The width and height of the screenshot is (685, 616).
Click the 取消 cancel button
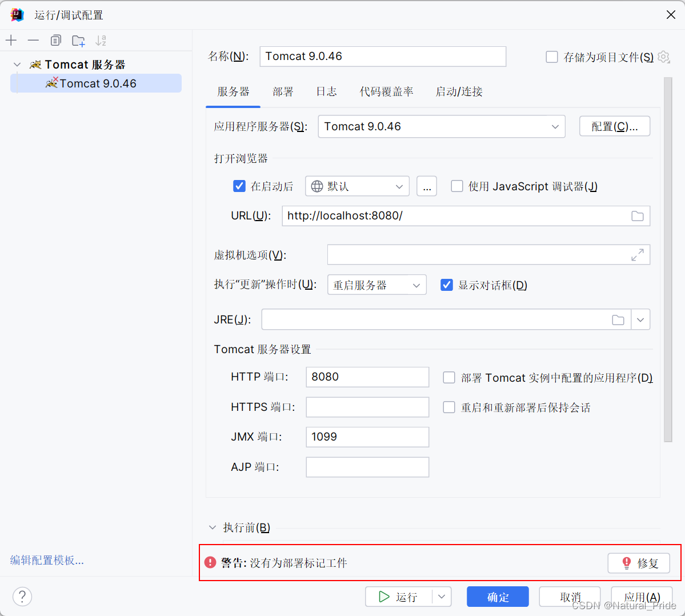[570, 597]
